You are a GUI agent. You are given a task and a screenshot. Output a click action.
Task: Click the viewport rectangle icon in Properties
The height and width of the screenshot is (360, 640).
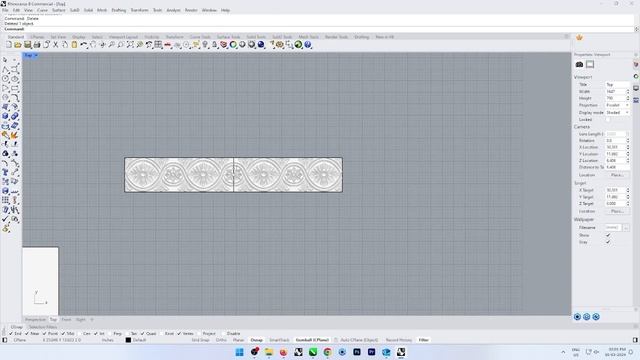pos(590,64)
